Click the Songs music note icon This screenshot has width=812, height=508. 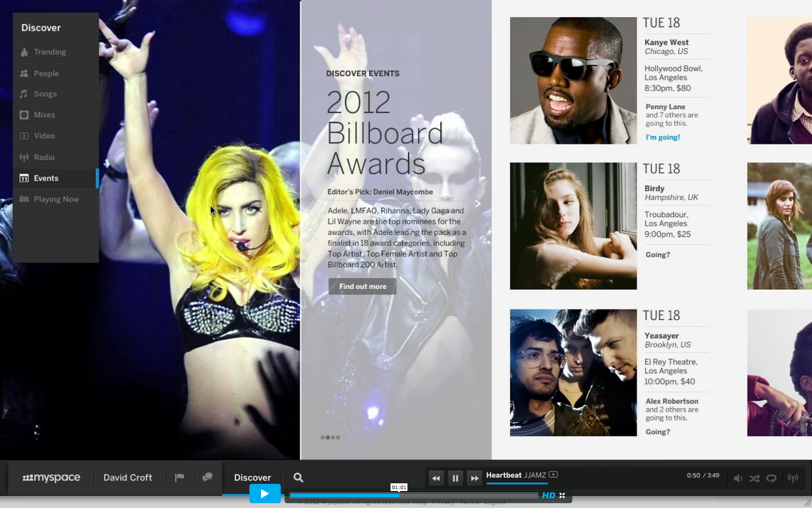[24, 94]
